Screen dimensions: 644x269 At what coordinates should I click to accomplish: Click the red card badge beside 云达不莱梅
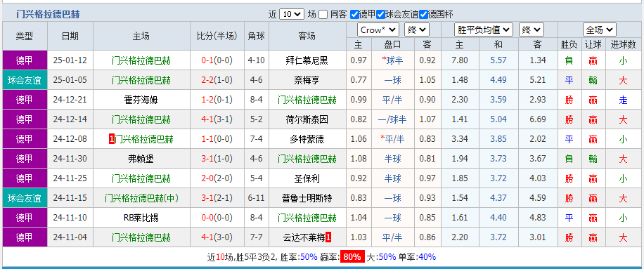[328, 237]
